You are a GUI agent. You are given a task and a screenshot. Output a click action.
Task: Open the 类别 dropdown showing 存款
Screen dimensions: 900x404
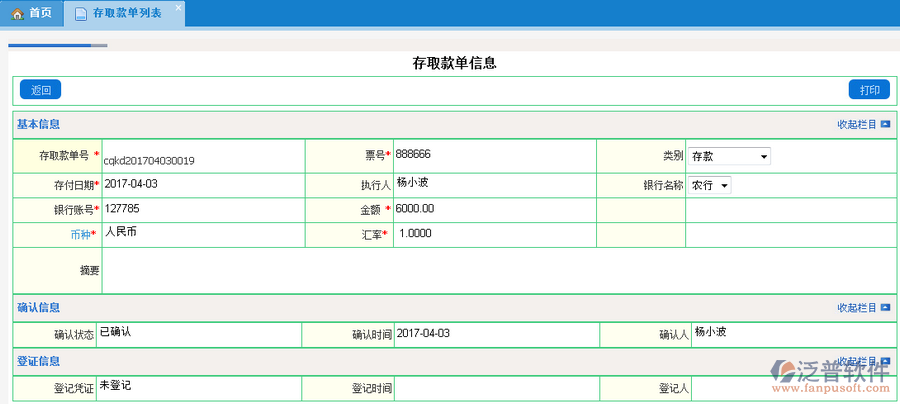point(729,156)
